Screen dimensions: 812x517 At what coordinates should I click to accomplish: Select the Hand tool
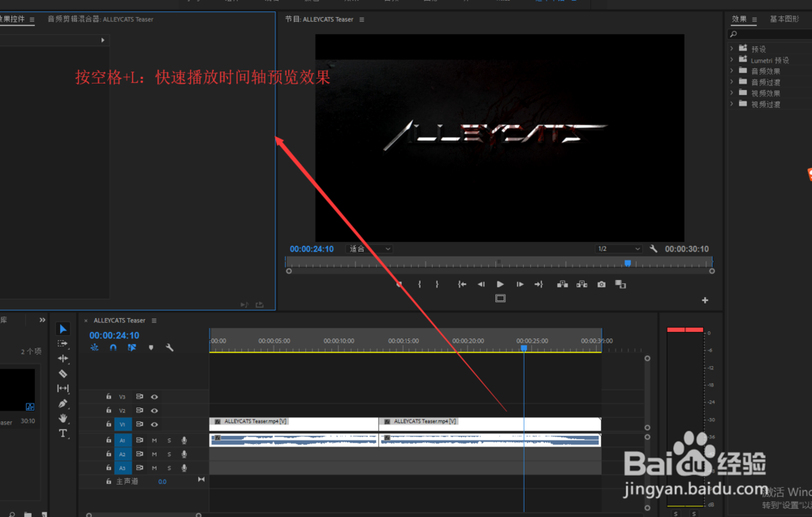63,418
